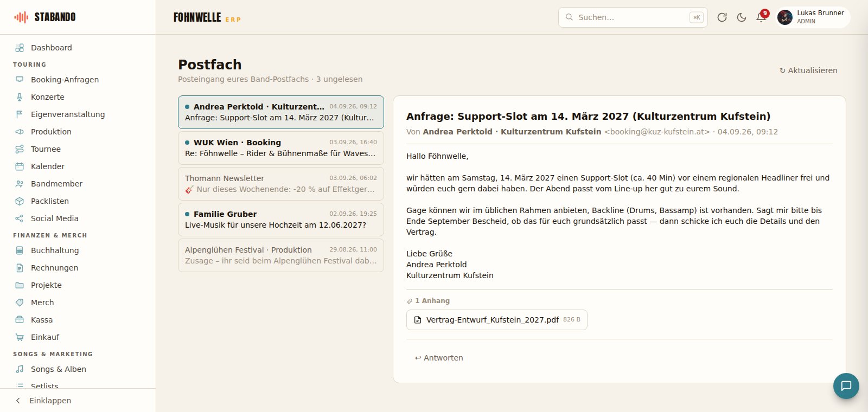This screenshot has width=868, height=412.
Task: Click the Tournee route icon
Action: tap(20, 149)
